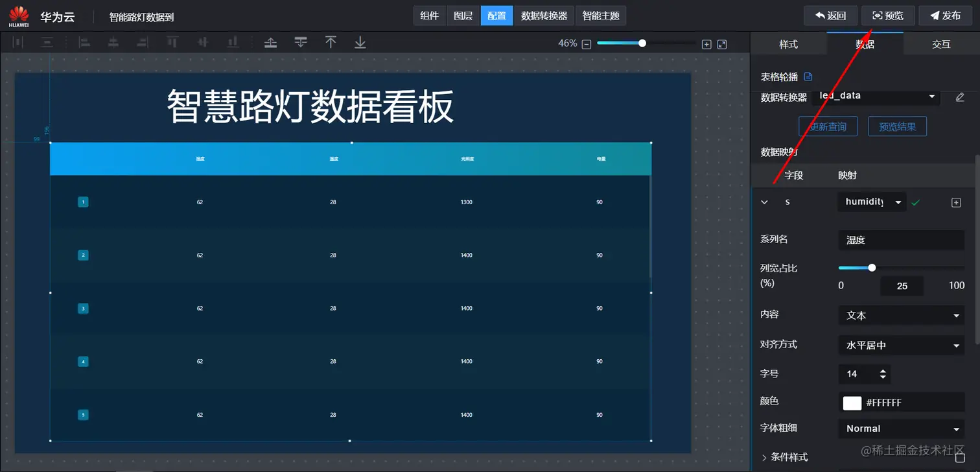Open the humidity mapping dropdown
980x472 pixels.
(x=872, y=202)
